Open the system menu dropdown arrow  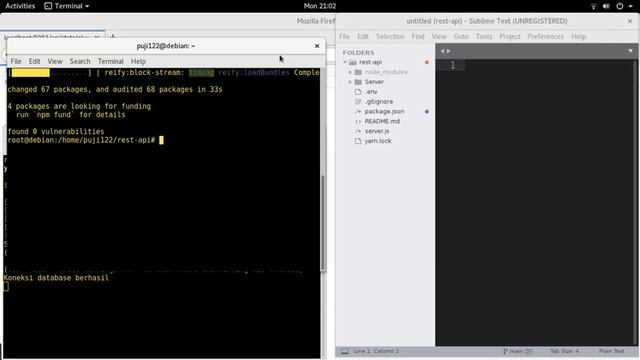pyautogui.click(x=631, y=6)
